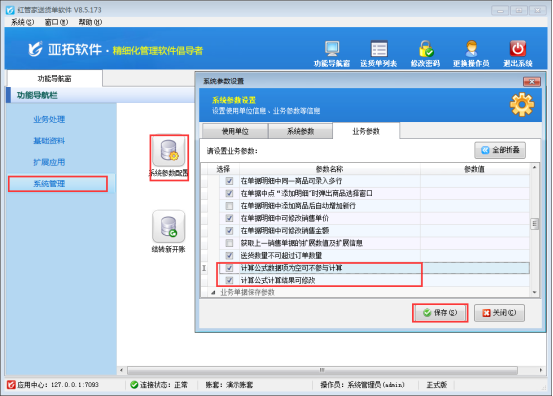Click the 关闭(C) button
Viewport: 553px width, 396px height.
499,313
